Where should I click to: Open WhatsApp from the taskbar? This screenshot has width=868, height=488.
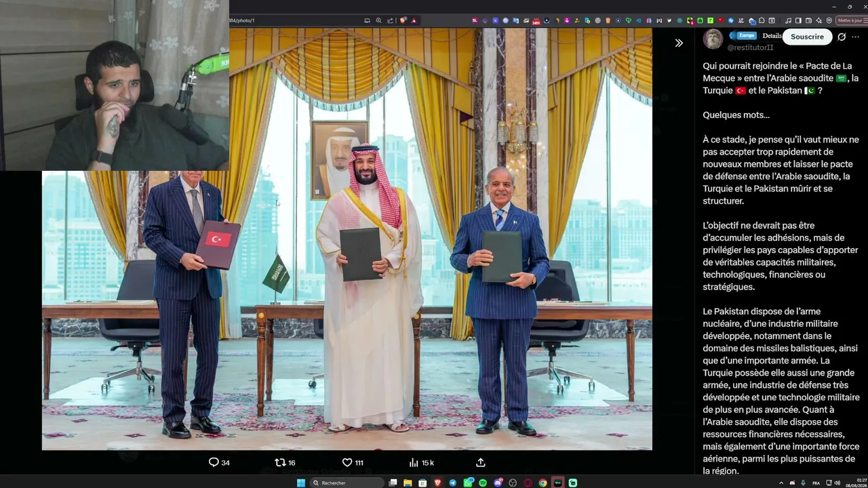(x=468, y=483)
